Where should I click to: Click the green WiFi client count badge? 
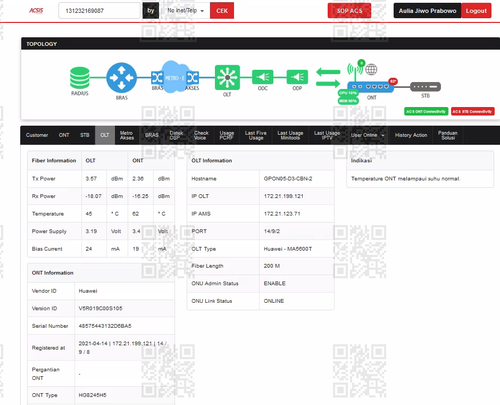pyautogui.click(x=361, y=63)
